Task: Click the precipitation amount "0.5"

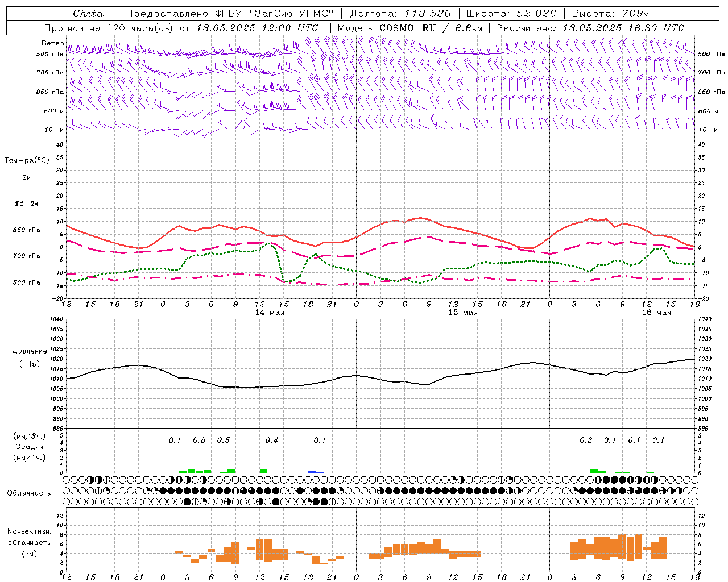Action: pos(224,440)
